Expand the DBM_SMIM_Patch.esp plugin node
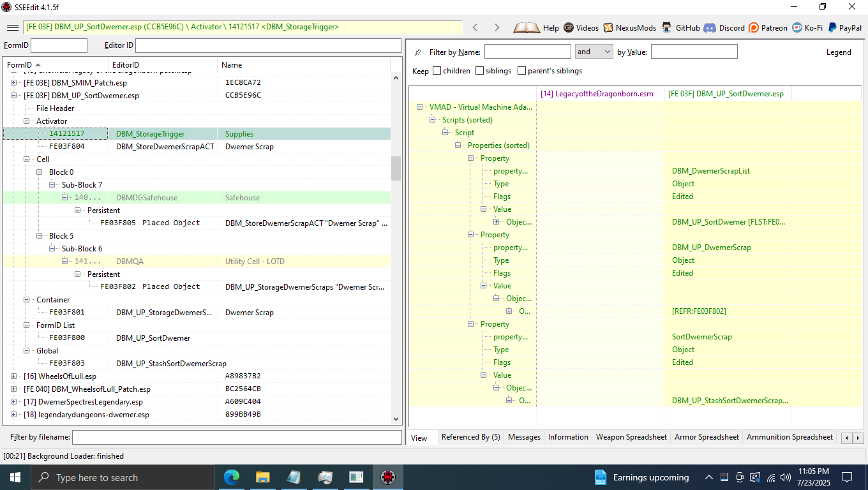The width and height of the screenshot is (868, 490). pos(14,83)
